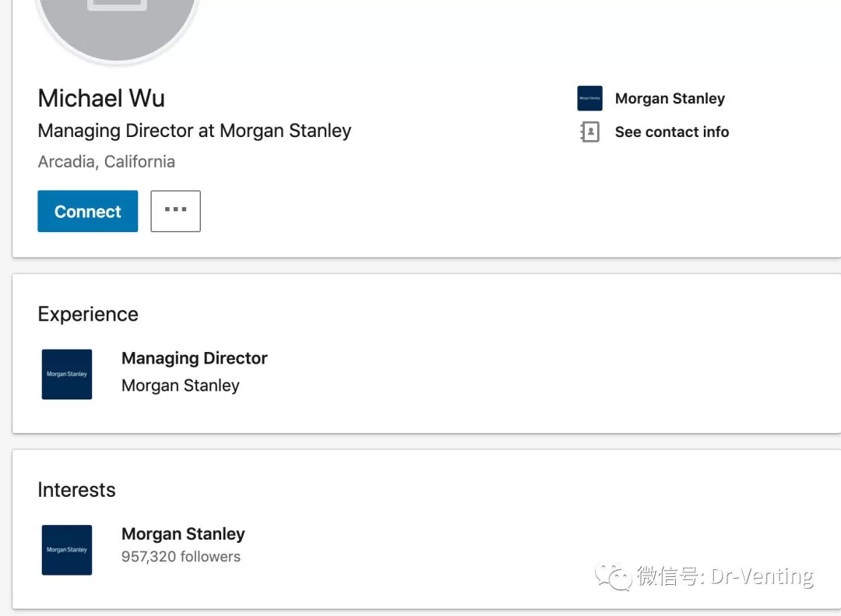841x616 pixels.
Task: Open the Morgan Stanley page under Interests
Action: (x=183, y=534)
